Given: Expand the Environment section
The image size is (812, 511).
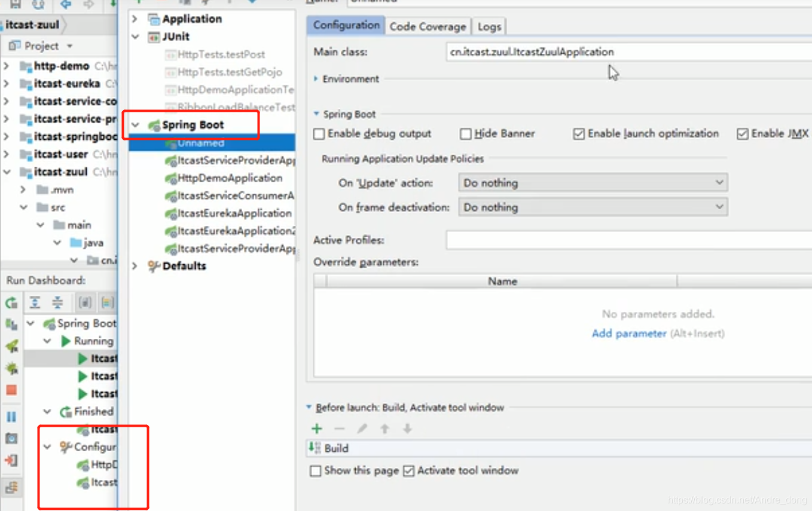Looking at the screenshot, I should click(x=316, y=79).
